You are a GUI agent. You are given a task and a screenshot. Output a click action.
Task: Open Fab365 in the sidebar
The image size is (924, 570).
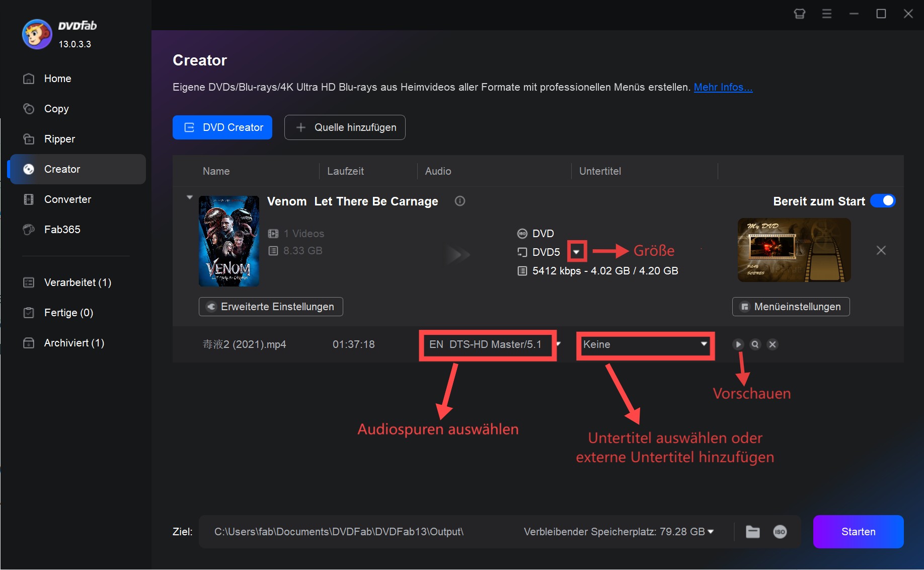click(78, 230)
